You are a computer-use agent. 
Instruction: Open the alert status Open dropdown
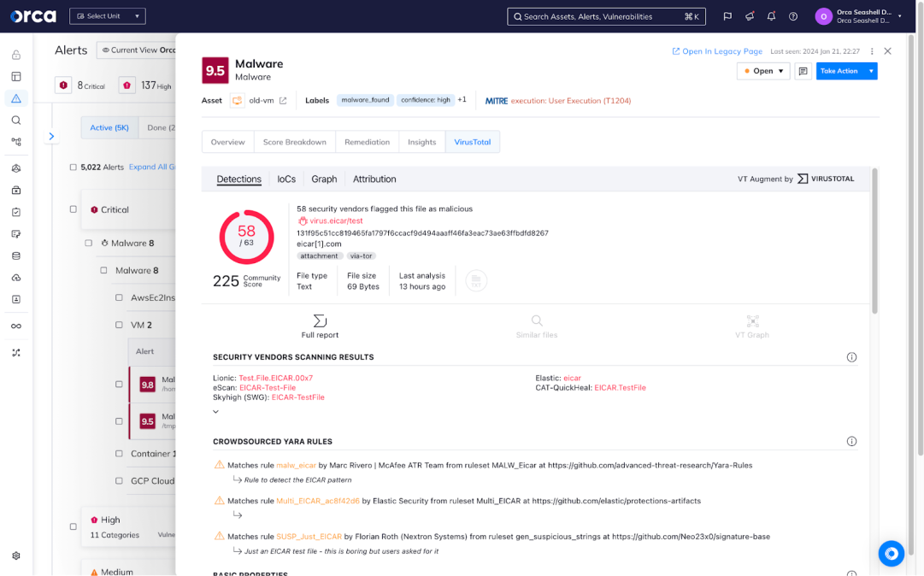pyautogui.click(x=763, y=71)
